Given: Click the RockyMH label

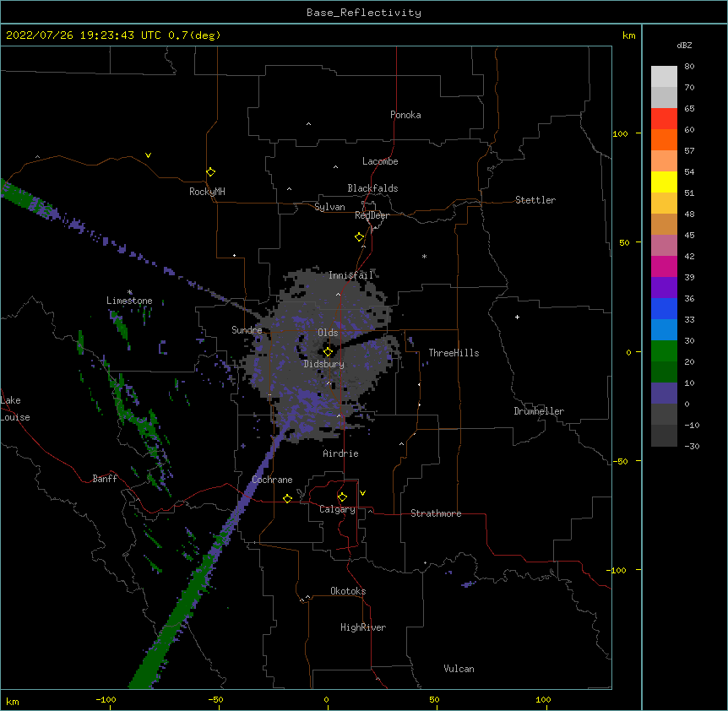Looking at the screenshot, I should click(x=207, y=191).
